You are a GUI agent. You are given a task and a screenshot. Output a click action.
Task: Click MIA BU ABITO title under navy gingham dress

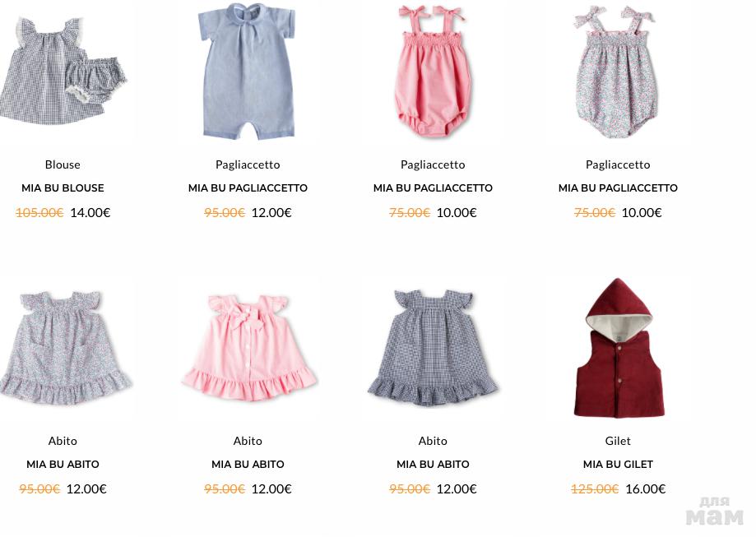433,464
